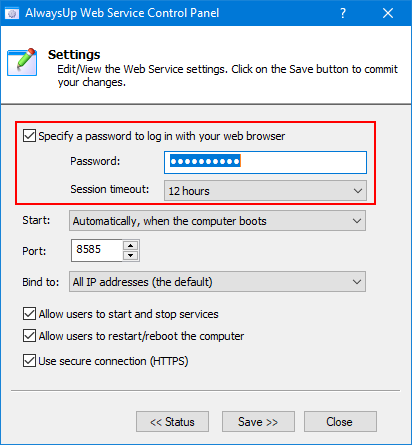Screen dimensions: 412x445
Task: Open the Bind to IP address dropdown
Action: pos(217,282)
